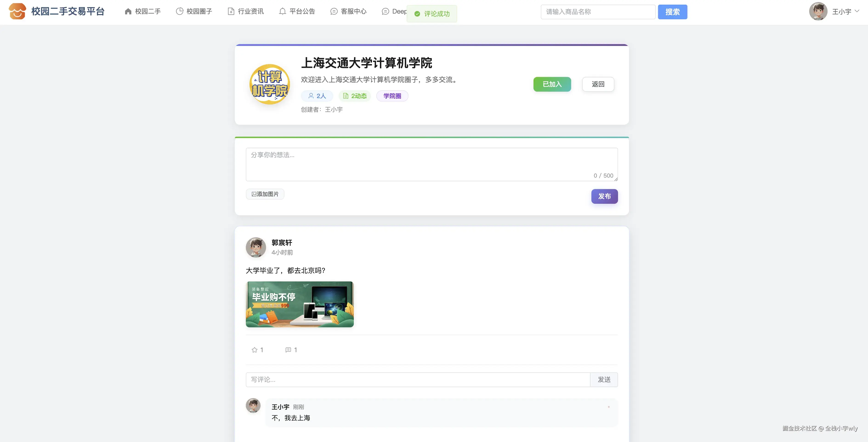
Task: Click 王小宇 comment avatar
Action: (x=253, y=405)
